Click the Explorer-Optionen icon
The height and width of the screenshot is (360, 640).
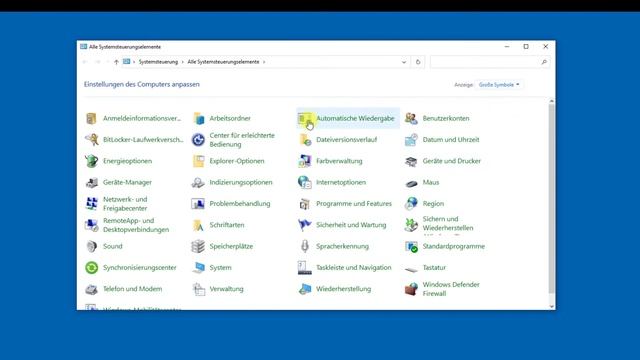tap(198, 161)
